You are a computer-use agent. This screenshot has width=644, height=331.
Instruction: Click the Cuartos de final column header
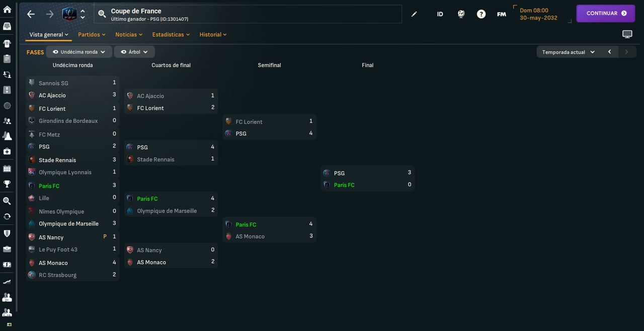(171, 65)
